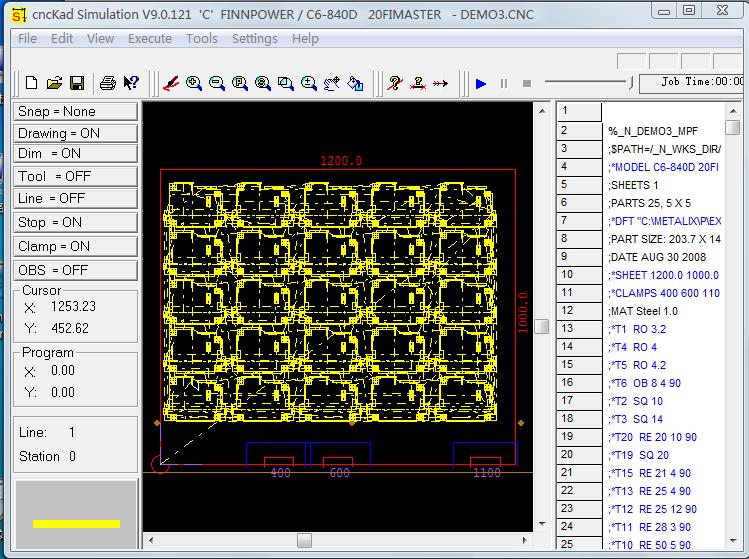Screen dimensions: 749x559
Task: Select code line ';*T20 RE 20 10 90'
Action: [x=653, y=437]
